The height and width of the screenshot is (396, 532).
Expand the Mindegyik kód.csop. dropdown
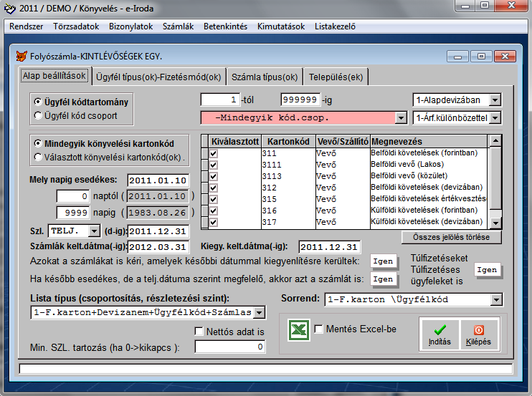pyautogui.click(x=400, y=117)
